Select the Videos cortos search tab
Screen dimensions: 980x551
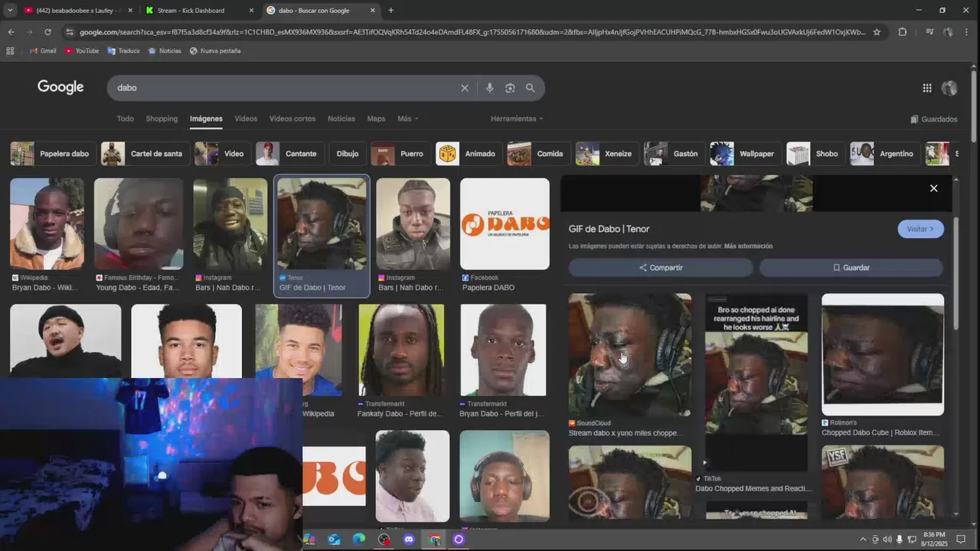coord(292,119)
